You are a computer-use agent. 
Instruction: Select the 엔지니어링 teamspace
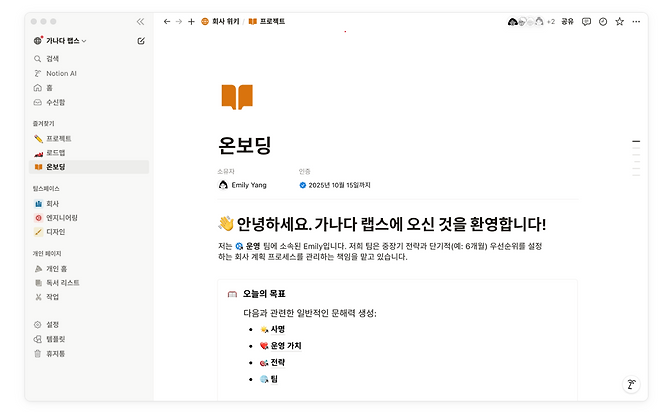click(61, 217)
